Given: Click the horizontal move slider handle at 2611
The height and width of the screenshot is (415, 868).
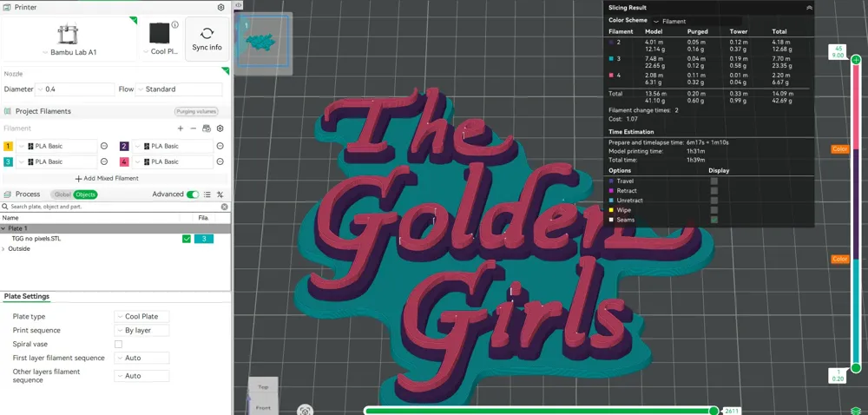Looking at the screenshot, I should pyautogui.click(x=714, y=411).
